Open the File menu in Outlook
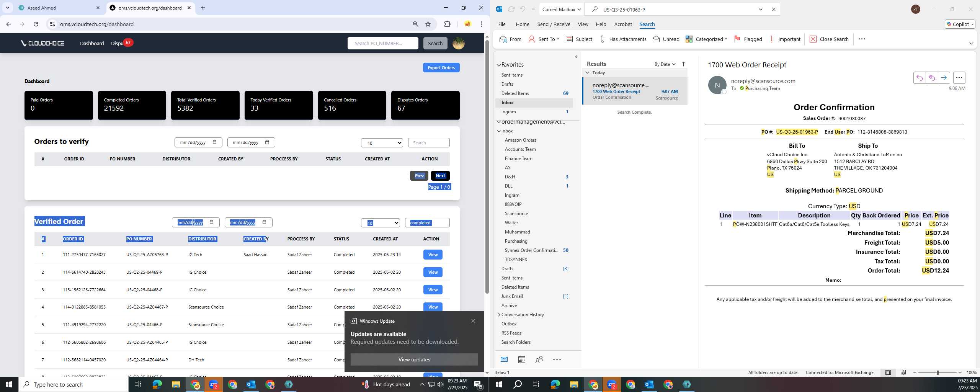 tap(501, 24)
